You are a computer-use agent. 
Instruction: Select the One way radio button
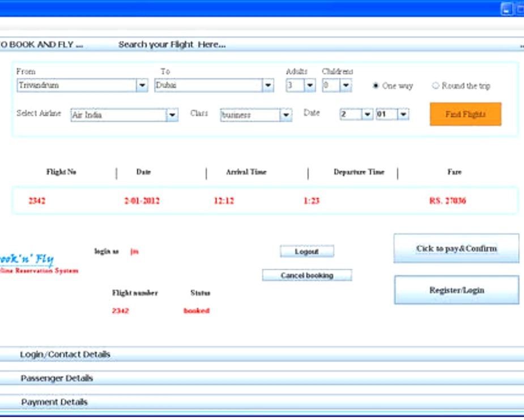tap(376, 86)
